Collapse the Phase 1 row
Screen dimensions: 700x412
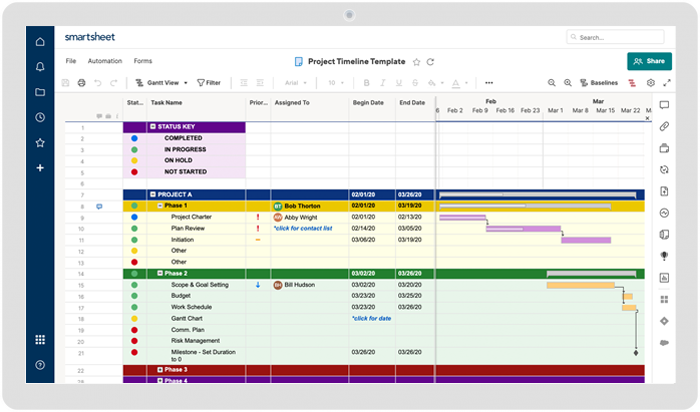pos(160,205)
